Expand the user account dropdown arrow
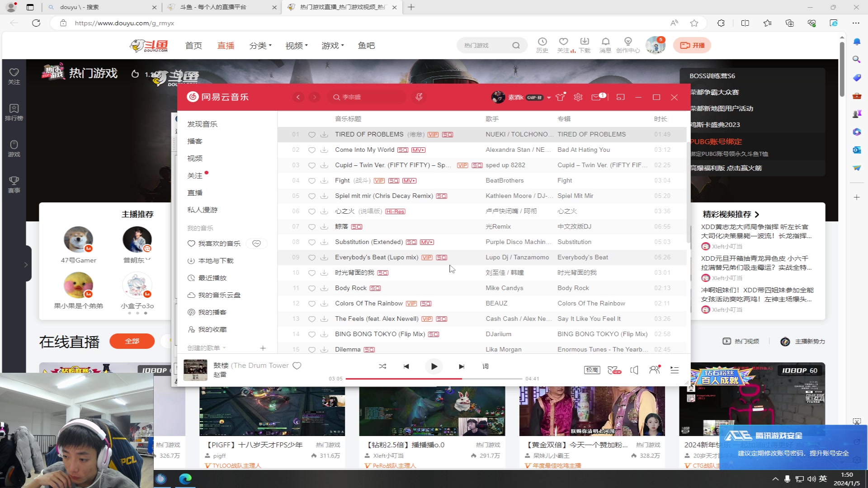 549,98
